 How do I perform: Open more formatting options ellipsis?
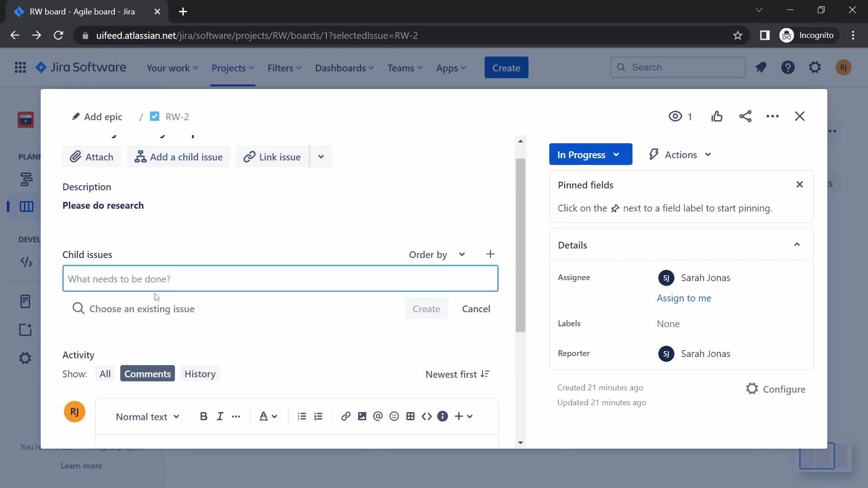click(236, 417)
